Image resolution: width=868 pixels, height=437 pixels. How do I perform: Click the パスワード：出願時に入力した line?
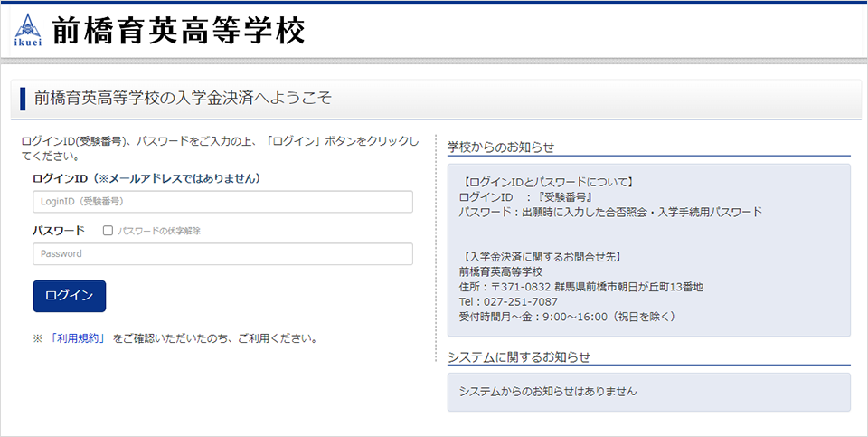(610, 212)
